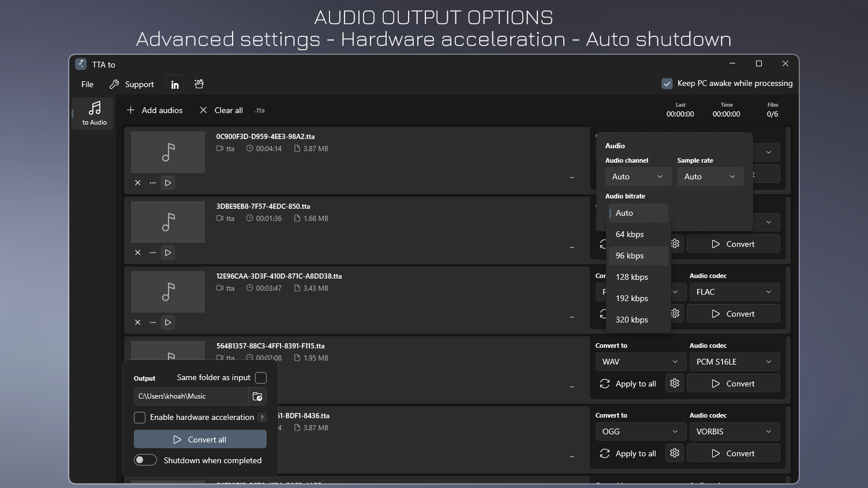The width and height of the screenshot is (868, 488).
Task: Open OGG Convert to dropdown
Action: [x=641, y=431]
